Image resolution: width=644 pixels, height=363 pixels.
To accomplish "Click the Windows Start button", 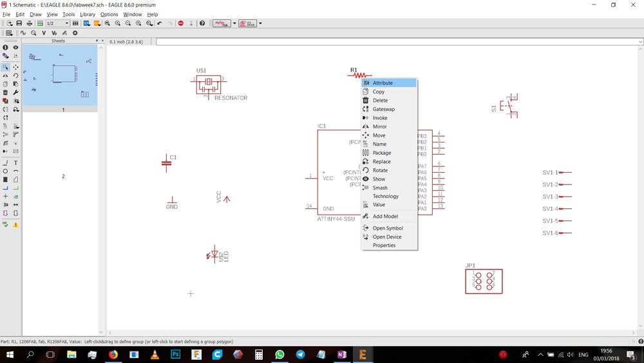I will [10, 355].
